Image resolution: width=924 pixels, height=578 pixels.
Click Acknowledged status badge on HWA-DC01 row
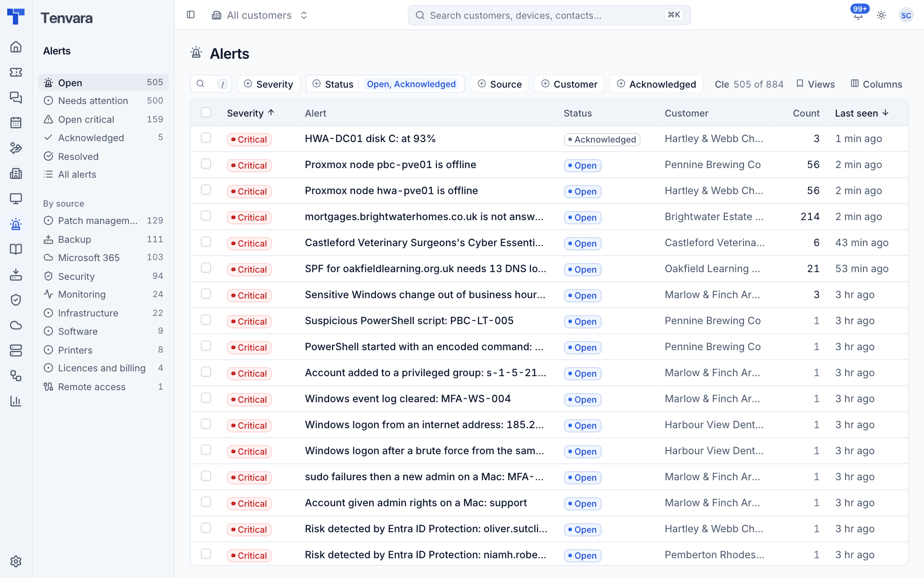click(602, 139)
